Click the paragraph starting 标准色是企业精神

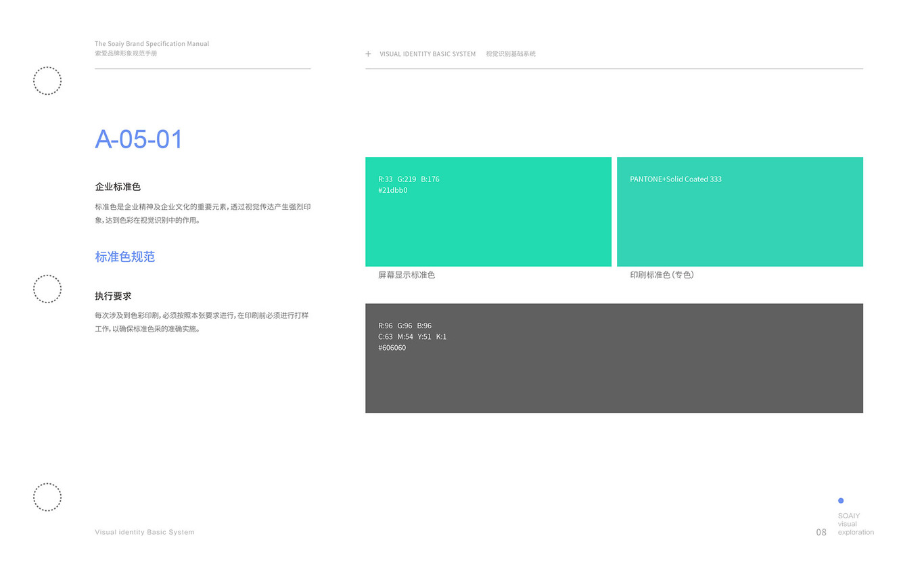coord(203,213)
